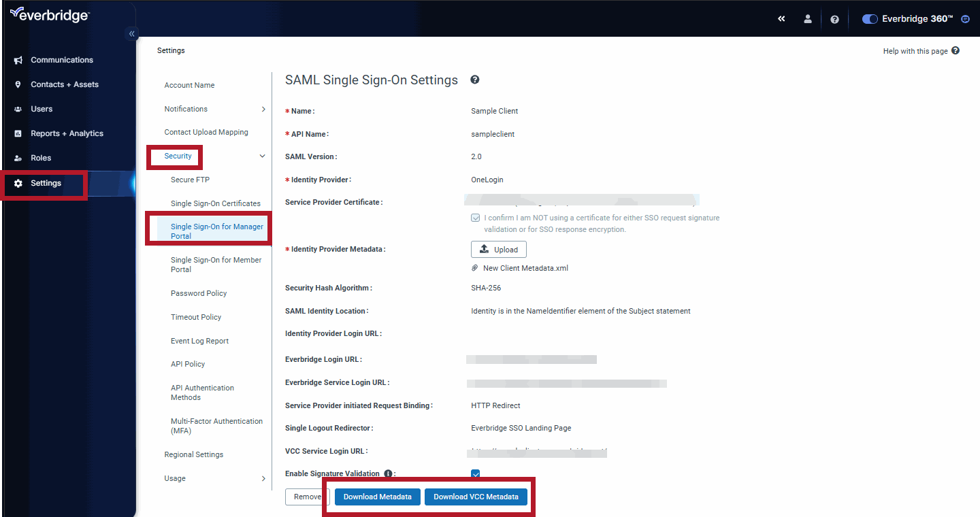Open Multi-Factor Authentication (MFA) settings
The width and height of the screenshot is (980, 517).
click(216, 426)
